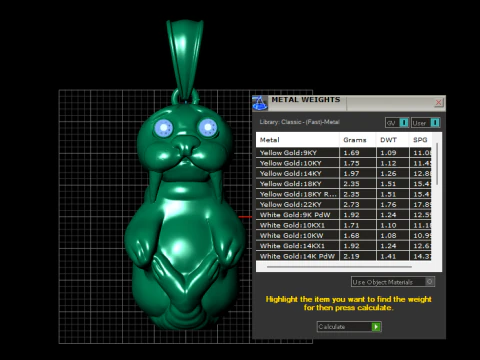Select the Yellow Gold:18KY row

tap(344, 184)
